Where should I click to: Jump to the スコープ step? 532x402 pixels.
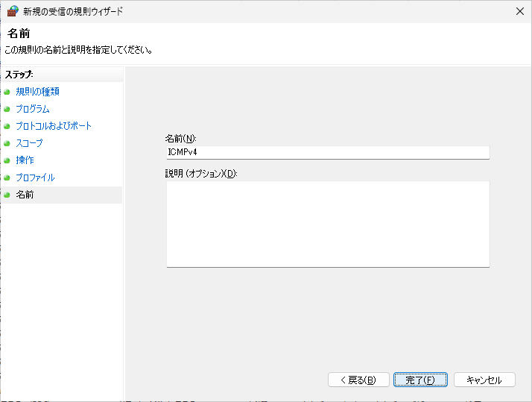(x=29, y=143)
